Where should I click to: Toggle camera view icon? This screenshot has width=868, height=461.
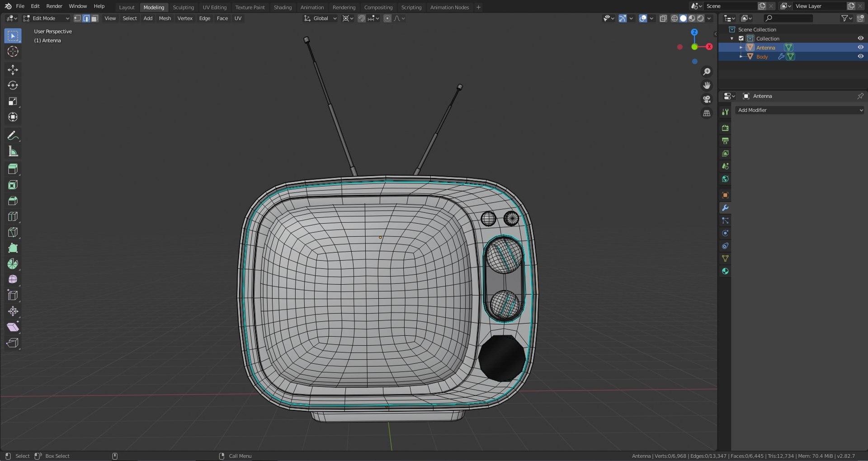(x=707, y=99)
